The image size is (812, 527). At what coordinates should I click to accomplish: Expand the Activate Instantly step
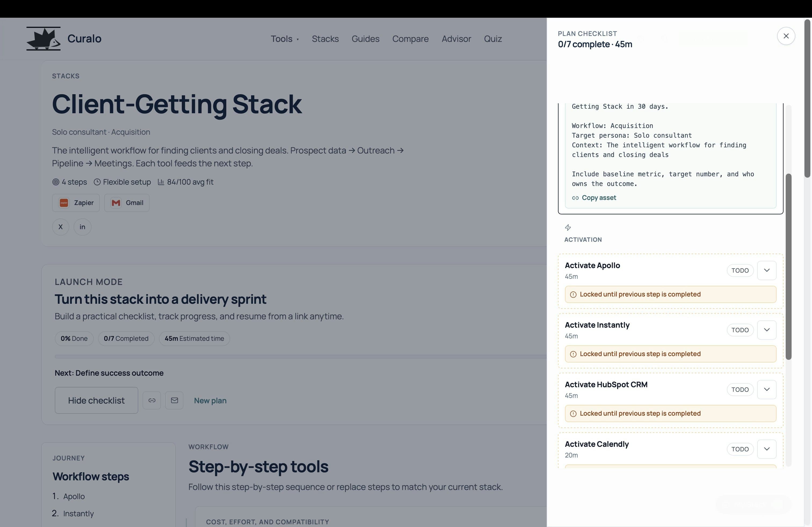[767, 330]
